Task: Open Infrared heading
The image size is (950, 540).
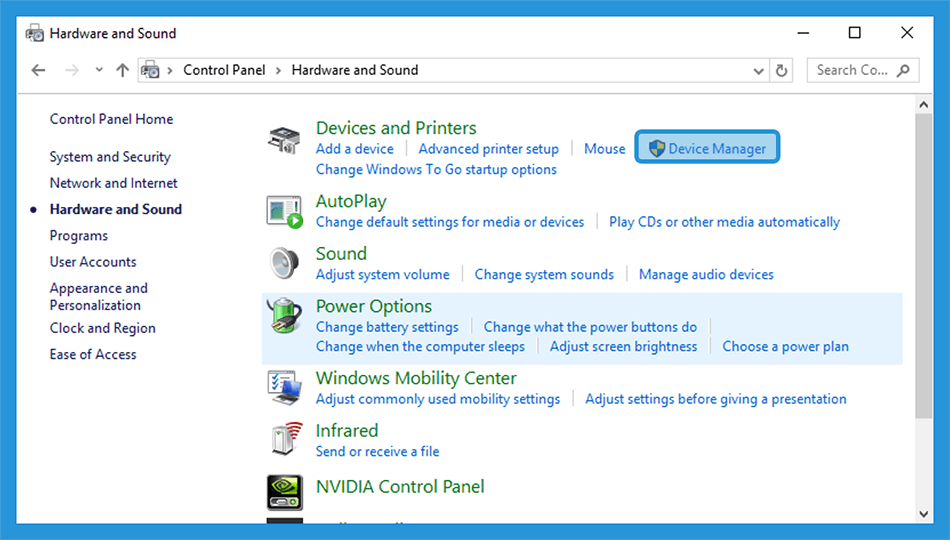Action: coord(347,431)
